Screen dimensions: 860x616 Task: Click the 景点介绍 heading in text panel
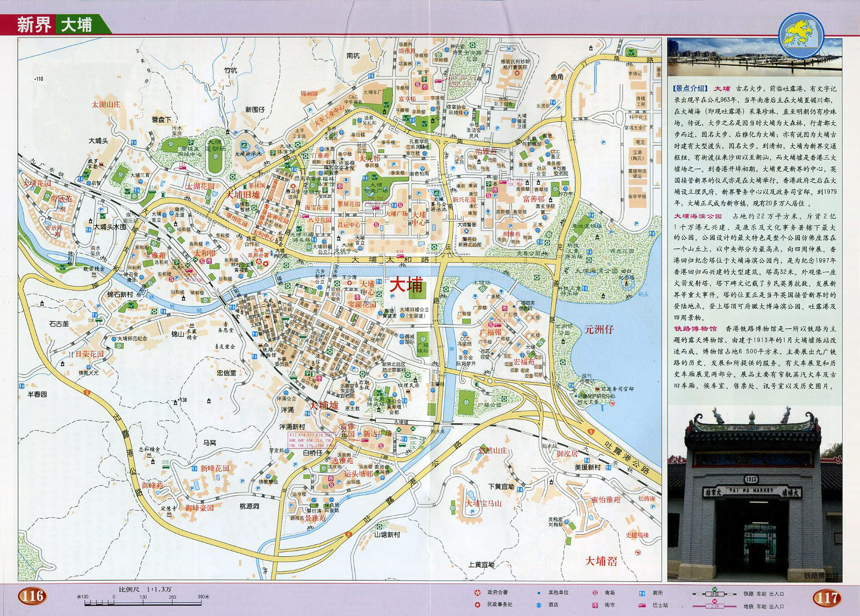tap(690, 89)
